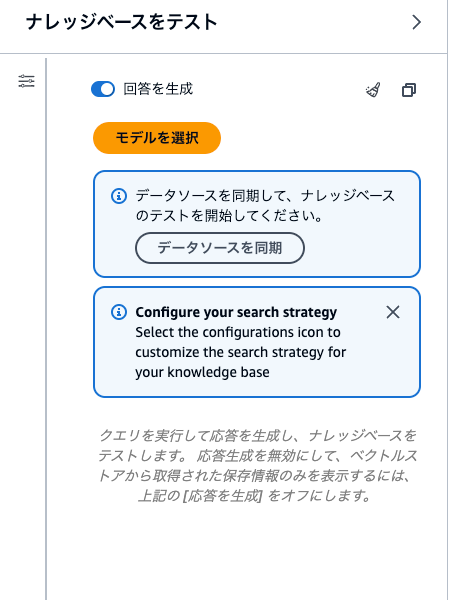The width and height of the screenshot is (453, 600).
Task: Click the Configure your search strategy heading
Action: tap(236, 312)
